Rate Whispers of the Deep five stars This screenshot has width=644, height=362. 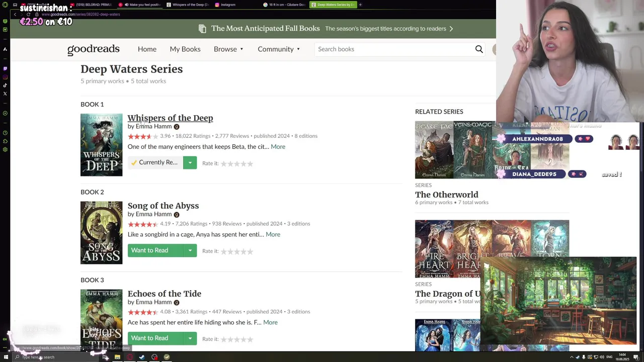pos(250,163)
